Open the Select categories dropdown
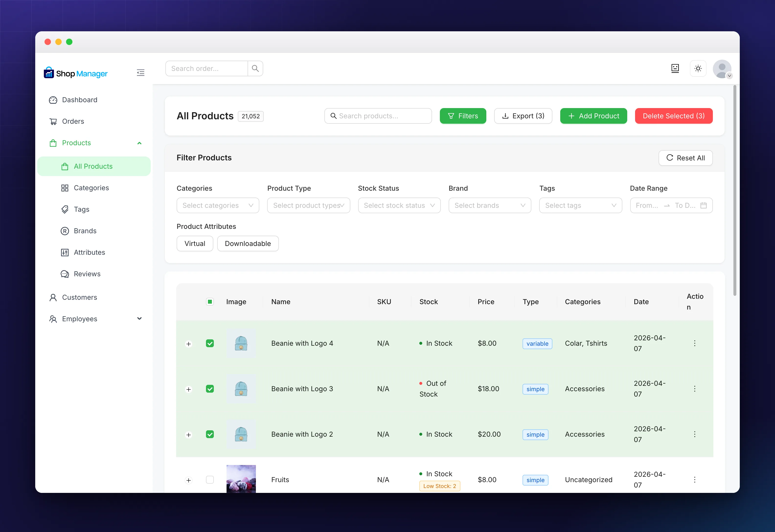This screenshot has height=532, width=775. tap(218, 205)
